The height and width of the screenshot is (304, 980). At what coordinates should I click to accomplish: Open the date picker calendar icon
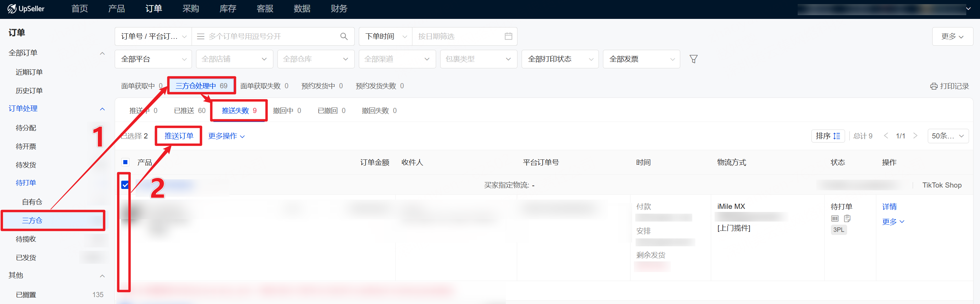tap(508, 36)
